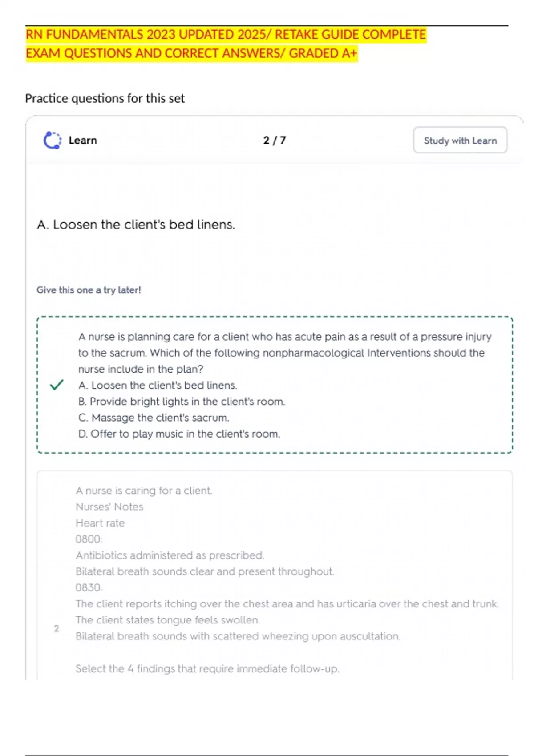
Task: Click the Learn label next to the logo
Action: point(83,141)
